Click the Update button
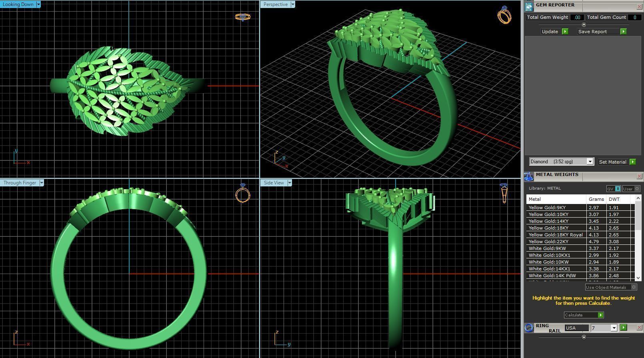 click(550, 32)
